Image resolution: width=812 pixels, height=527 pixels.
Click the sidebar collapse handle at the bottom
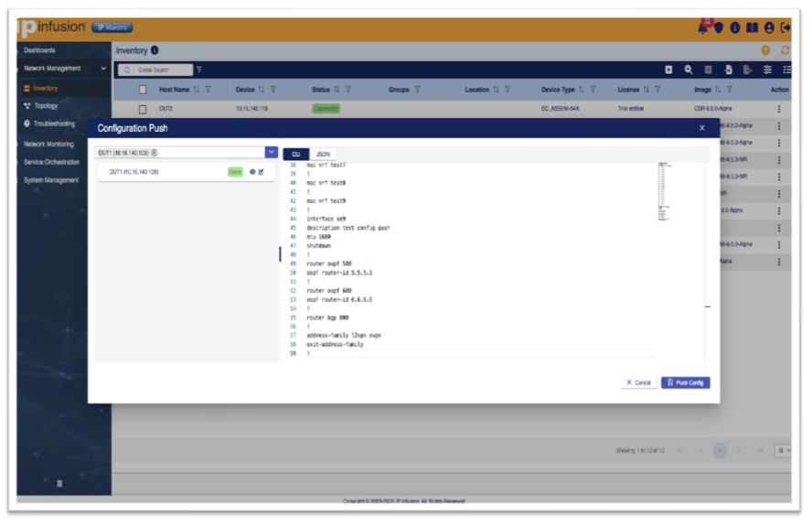click(x=59, y=483)
